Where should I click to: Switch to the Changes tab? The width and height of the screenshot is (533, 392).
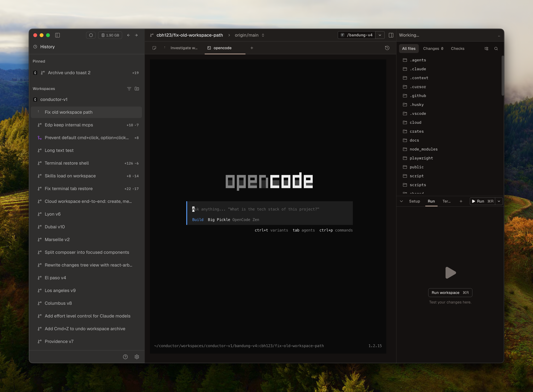point(433,48)
